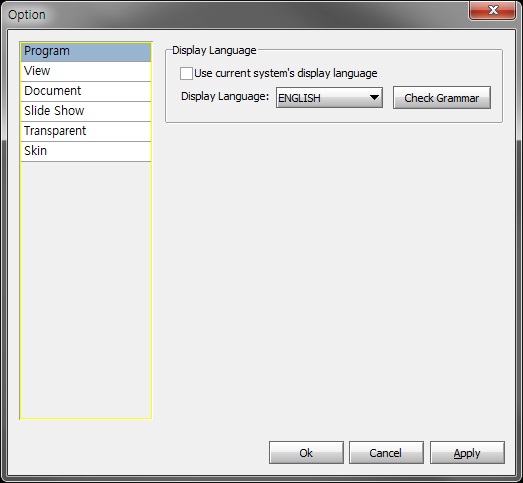This screenshot has height=483, width=523.
Task: Open the Skin settings category
Action: coord(86,151)
